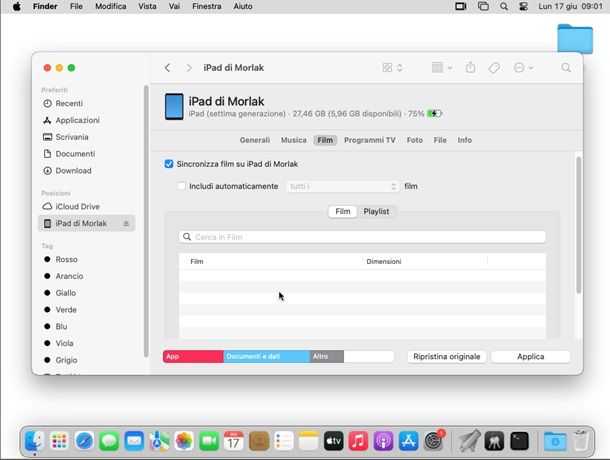The height and width of the screenshot is (460, 610).
Task: Open the group-by options dropdown
Action: point(442,68)
